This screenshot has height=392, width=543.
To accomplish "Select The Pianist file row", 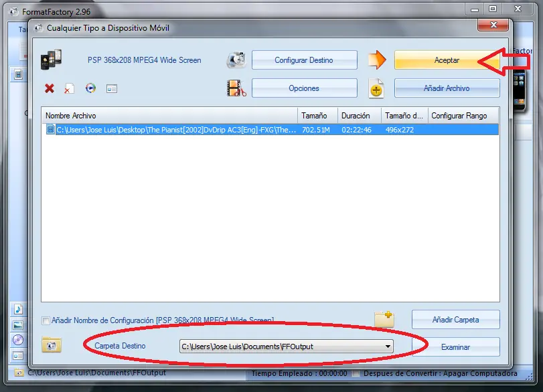I will coord(270,130).
